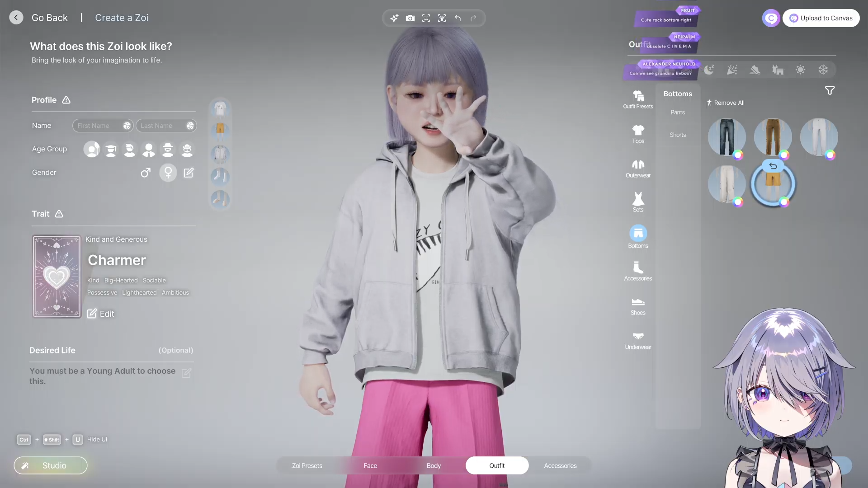Screen dimensions: 868x488
Task: Open the Shoes clothing category
Action: [638, 306]
